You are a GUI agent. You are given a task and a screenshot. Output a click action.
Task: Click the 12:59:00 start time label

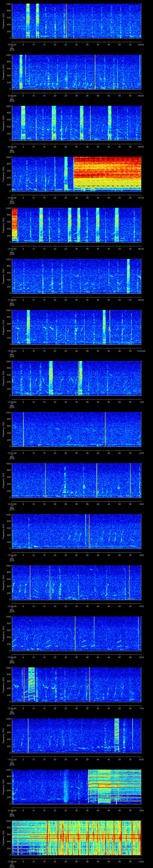[12, 351]
